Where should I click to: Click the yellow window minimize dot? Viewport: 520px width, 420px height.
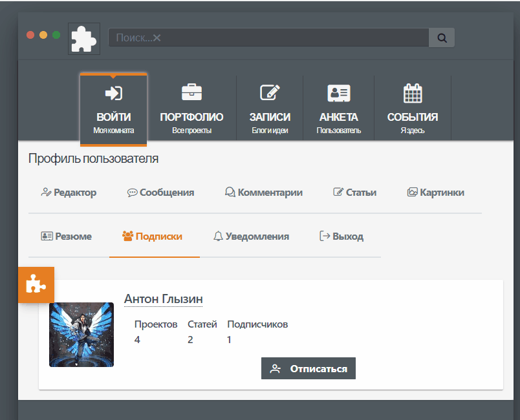coord(43,35)
